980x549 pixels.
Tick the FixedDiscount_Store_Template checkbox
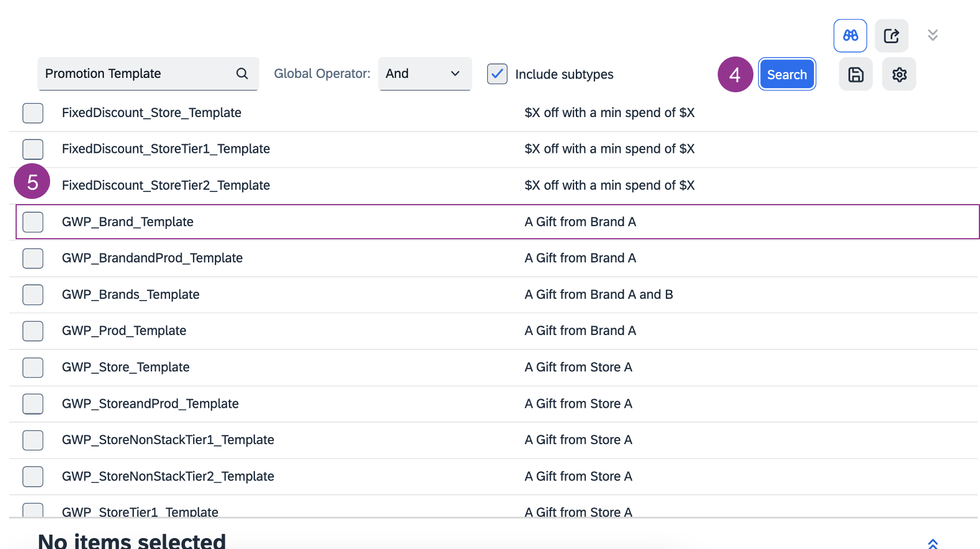pos(33,113)
